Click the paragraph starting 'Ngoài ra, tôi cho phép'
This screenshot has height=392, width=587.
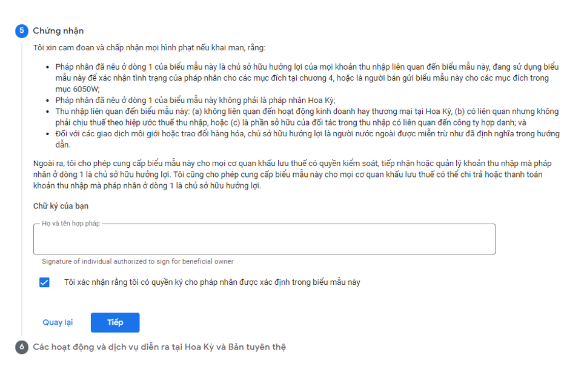pyautogui.click(x=291, y=164)
